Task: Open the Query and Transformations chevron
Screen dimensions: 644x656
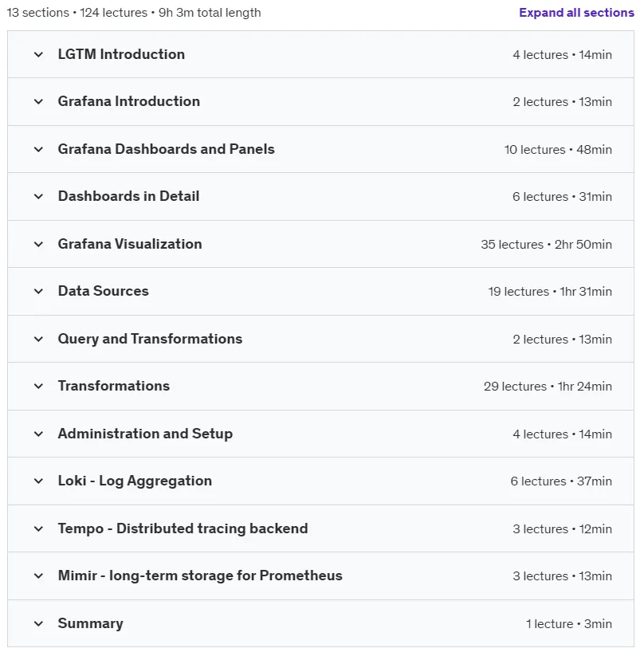Action: 38,340
